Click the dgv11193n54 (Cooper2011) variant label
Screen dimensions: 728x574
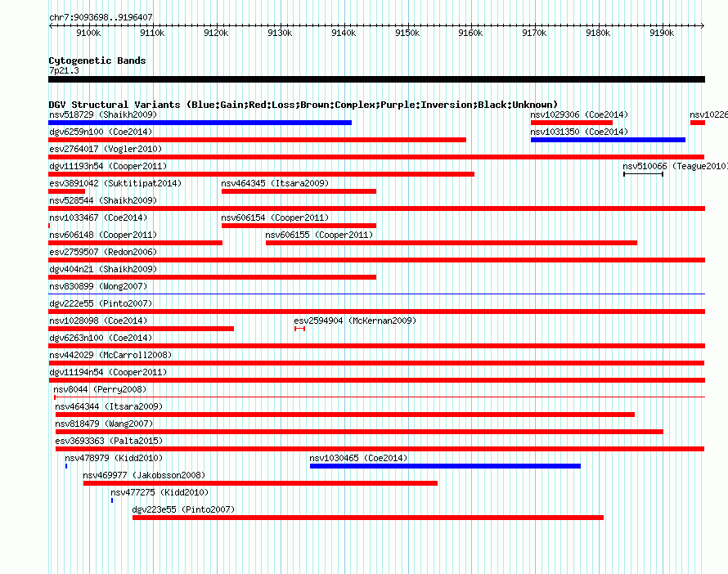tap(108, 166)
